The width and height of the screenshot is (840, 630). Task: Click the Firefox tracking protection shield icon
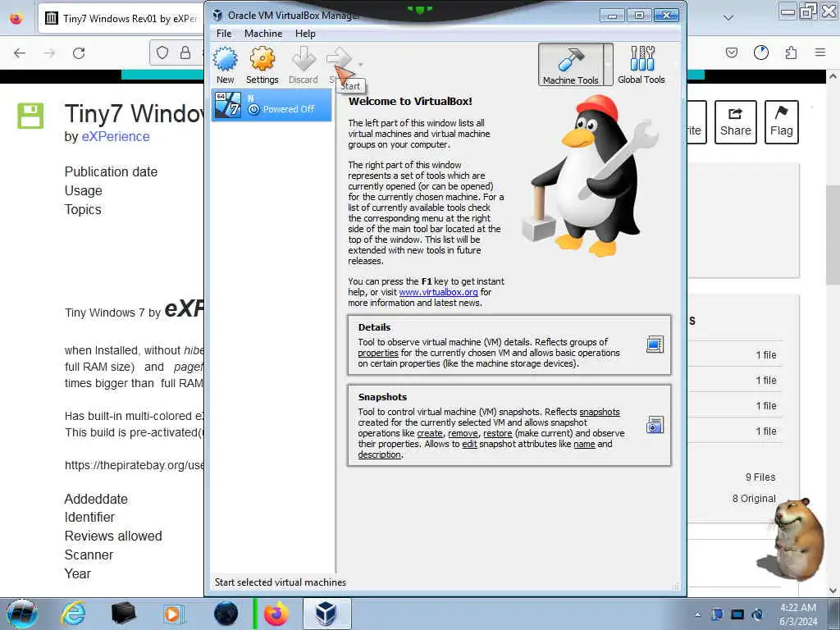coord(162,52)
